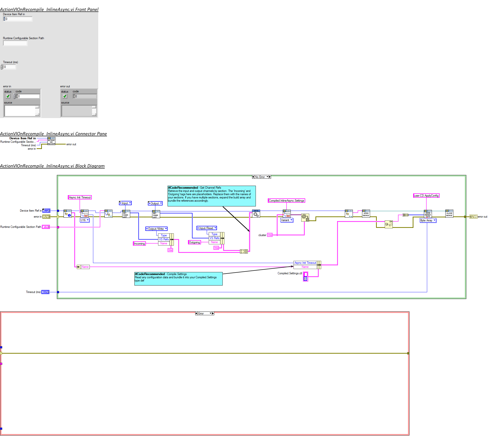
Task: Click the Runtime Configurable Section Path field
Action: 15,43
